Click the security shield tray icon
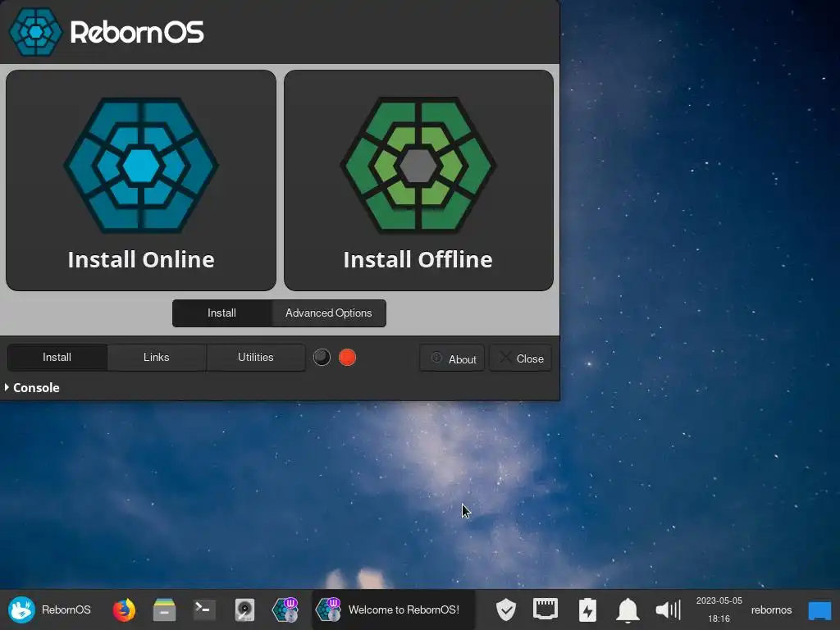The width and height of the screenshot is (840, 630). (505, 609)
